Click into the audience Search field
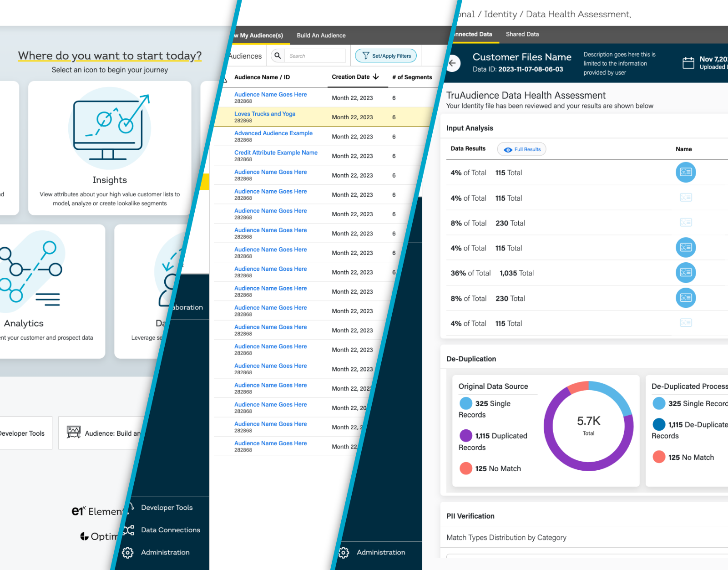Viewport: 728px width, 570px height. click(x=315, y=56)
